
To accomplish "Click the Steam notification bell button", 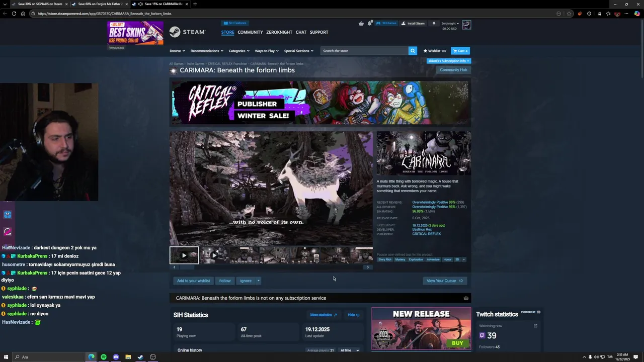I will (x=434, y=23).
